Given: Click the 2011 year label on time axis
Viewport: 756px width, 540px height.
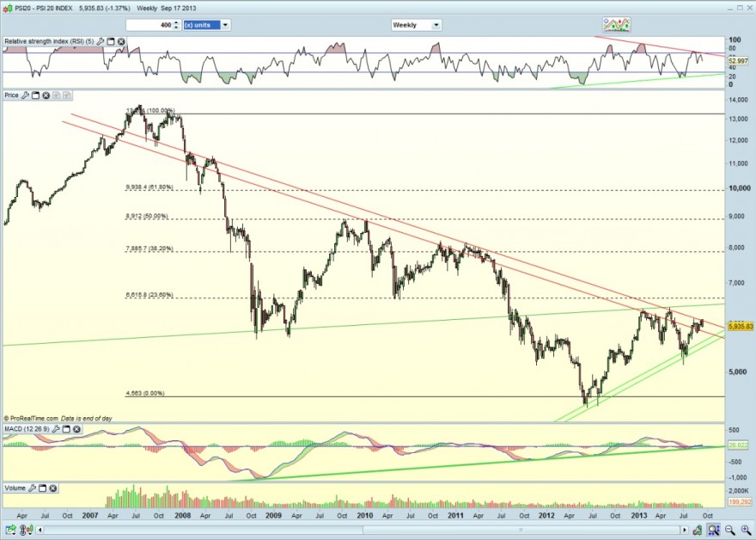Looking at the screenshot, I should pyautogui.click(x=455, y=515).
